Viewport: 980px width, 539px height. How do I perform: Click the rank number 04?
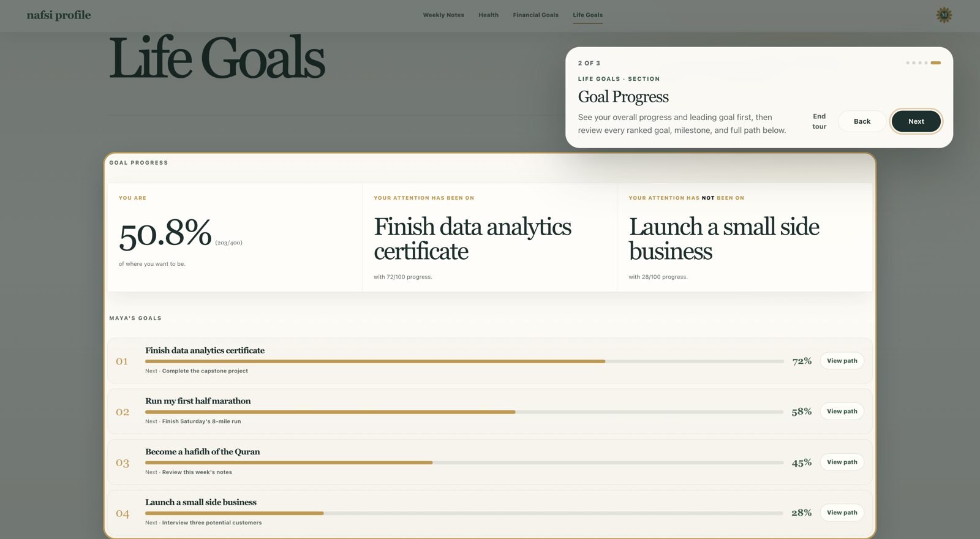pyautogui.click(x=123, y=514)
